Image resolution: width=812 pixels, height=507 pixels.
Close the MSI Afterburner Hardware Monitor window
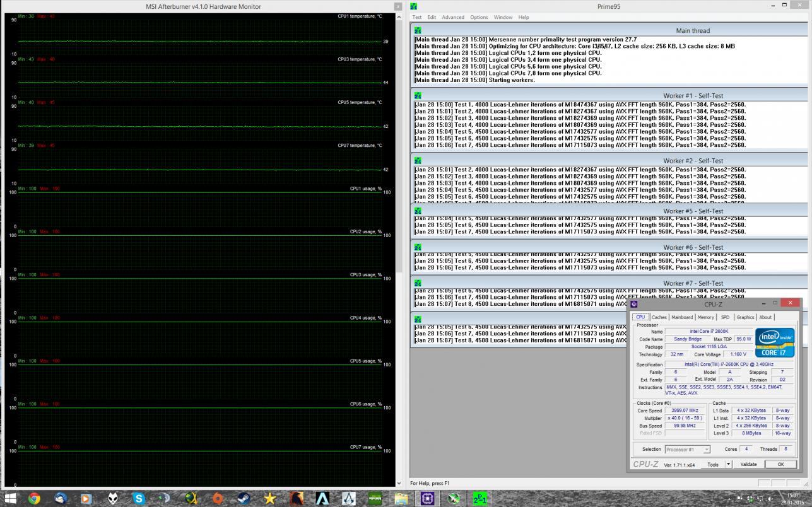397,6
